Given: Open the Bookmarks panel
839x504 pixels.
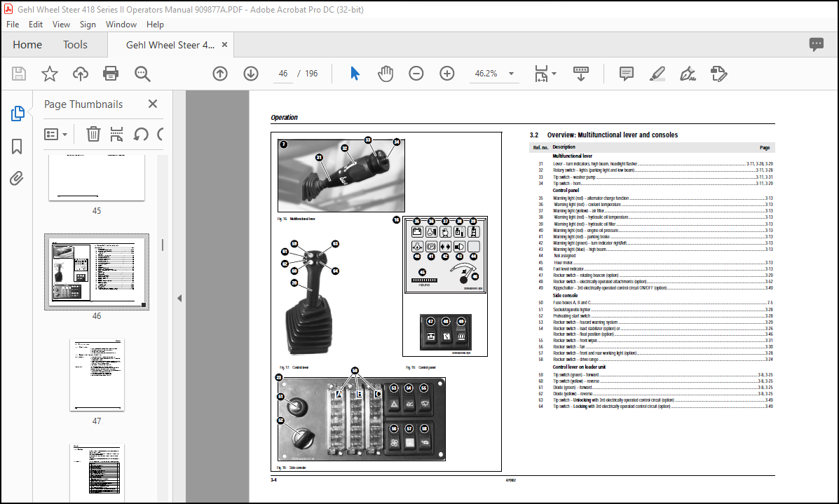Looking at the screenshot, I should [17, 146].
